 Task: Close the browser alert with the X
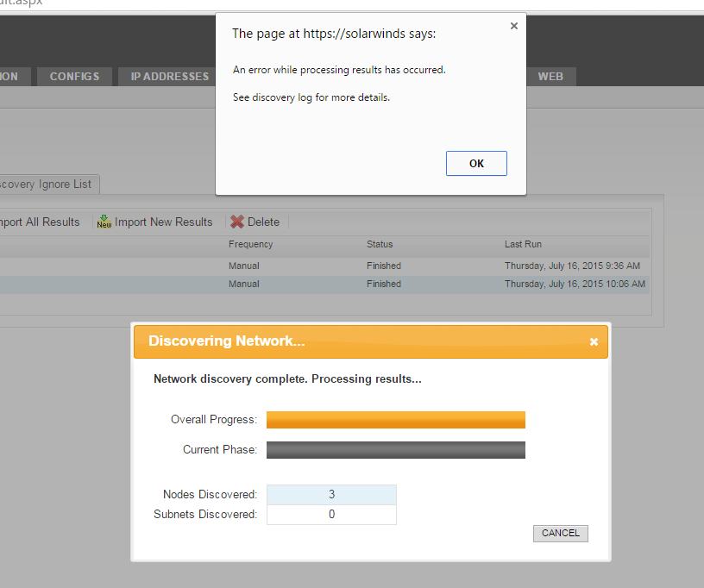514,26
